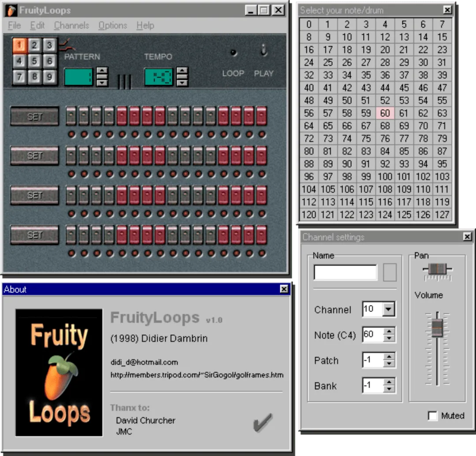Flip the PLAY switch
The height and width of the screenshot is (456, 476).
tap(264, 50)
